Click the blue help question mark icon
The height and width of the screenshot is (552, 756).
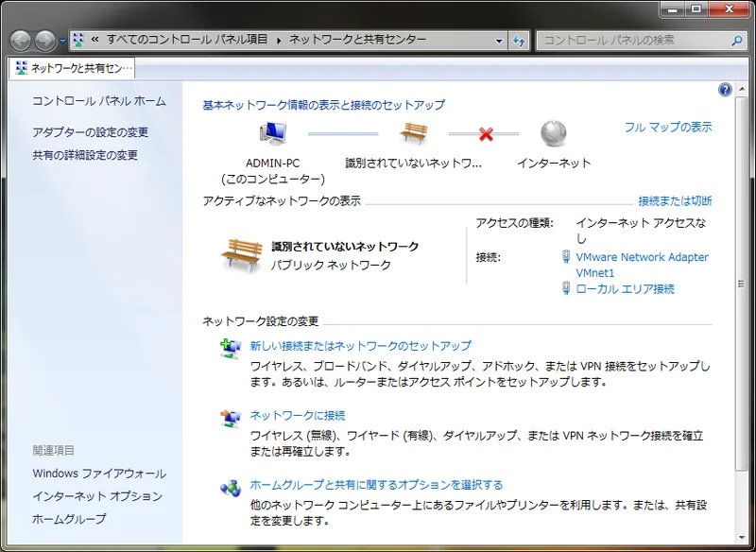click(x=725, y=89)
